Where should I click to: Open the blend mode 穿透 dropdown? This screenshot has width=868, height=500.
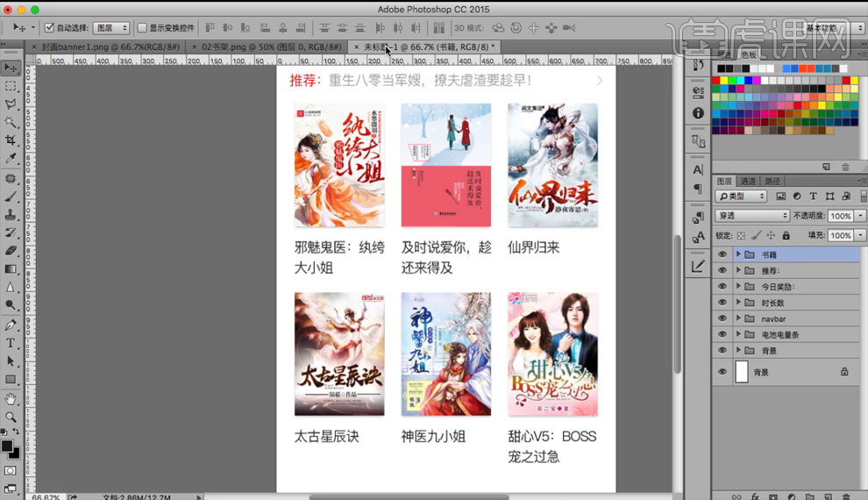tap(751, 216)
